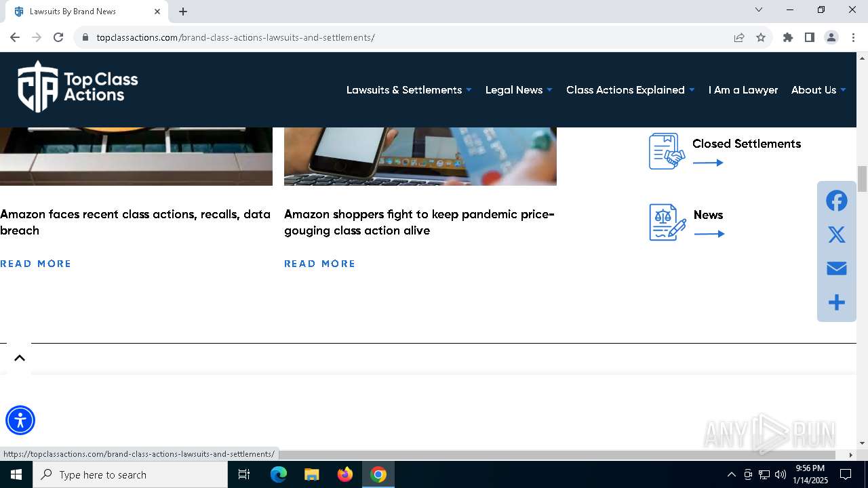This screenshot has width=868, height=488.
Task: Open Amazon faces recent class actions headline
Action: (x=136, y=222)
